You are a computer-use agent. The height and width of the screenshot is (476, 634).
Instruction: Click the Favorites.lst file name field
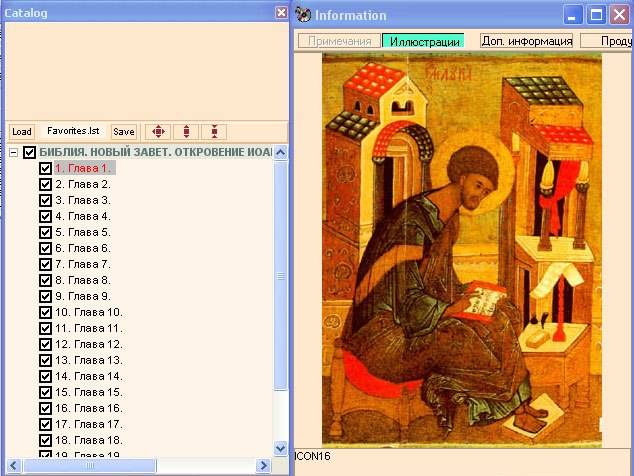(73, 131)
